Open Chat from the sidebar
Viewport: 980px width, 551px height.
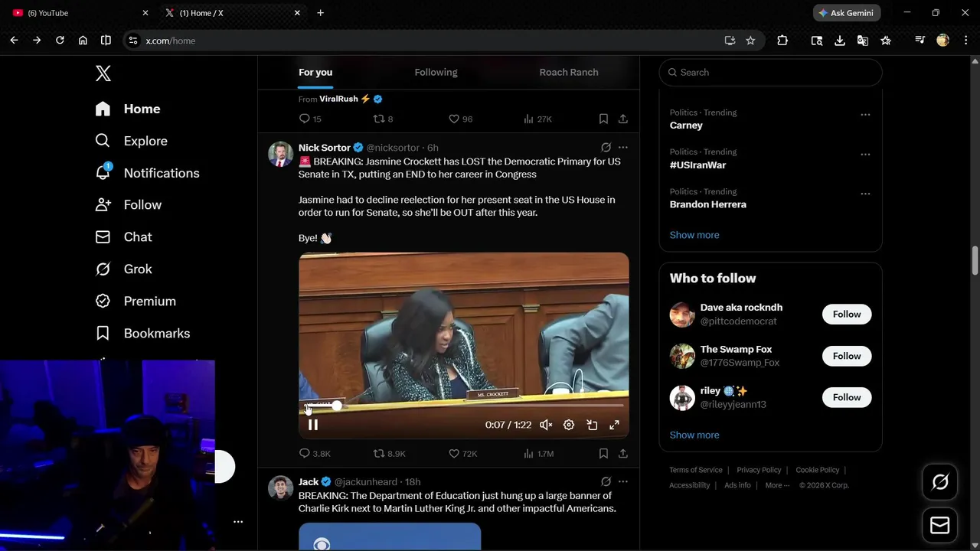pyautogui.click(x=123, y=237)
